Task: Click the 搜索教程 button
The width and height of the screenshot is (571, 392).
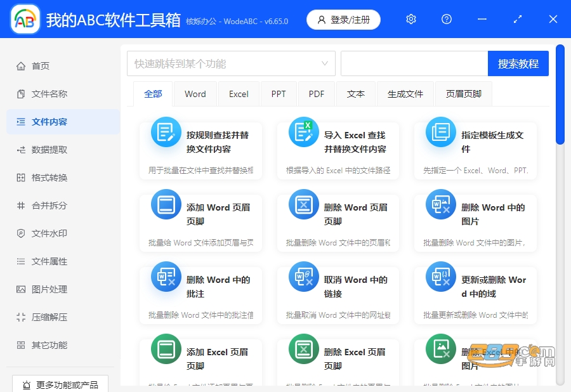Action: tap(518, 63)
